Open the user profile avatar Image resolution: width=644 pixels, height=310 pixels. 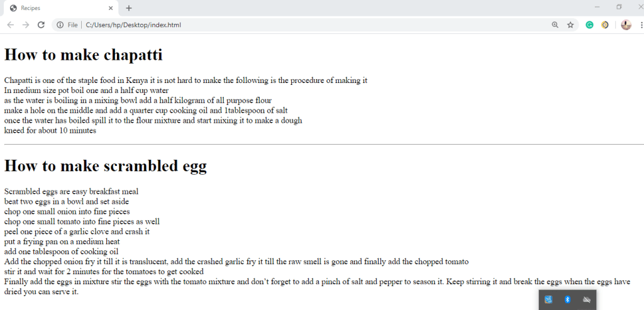[x=626, y=25]
